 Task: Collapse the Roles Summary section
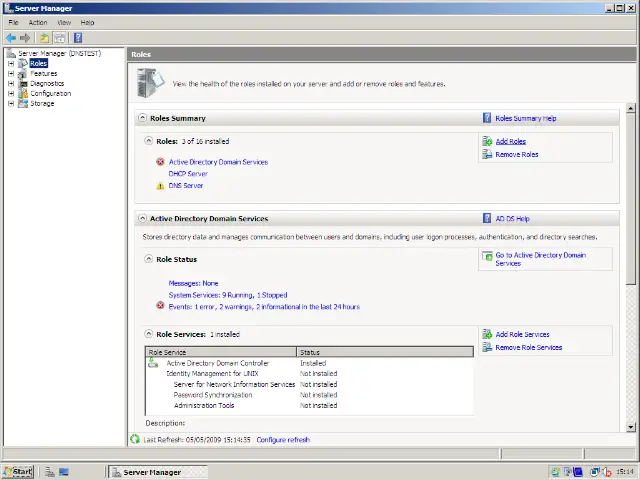pos(142,118)
